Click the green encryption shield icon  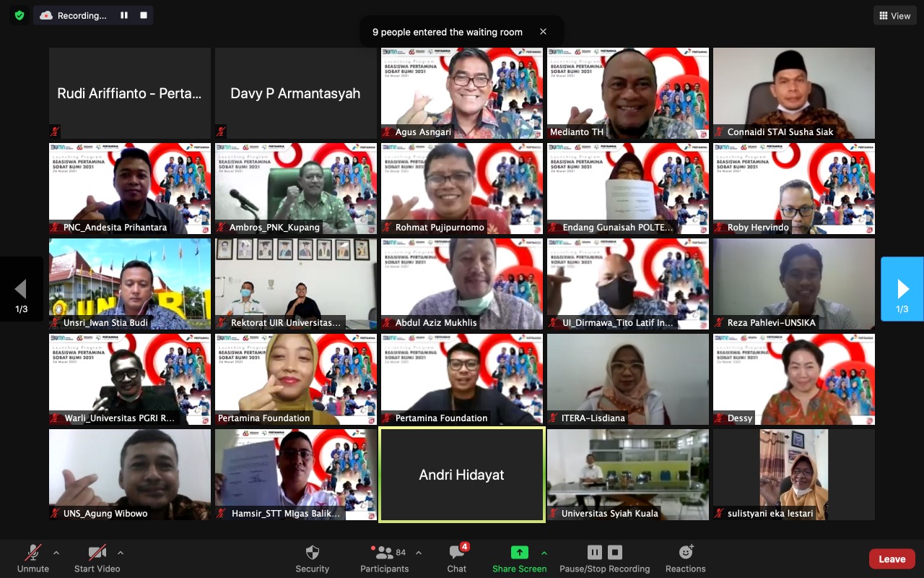[x=19, y=15]
